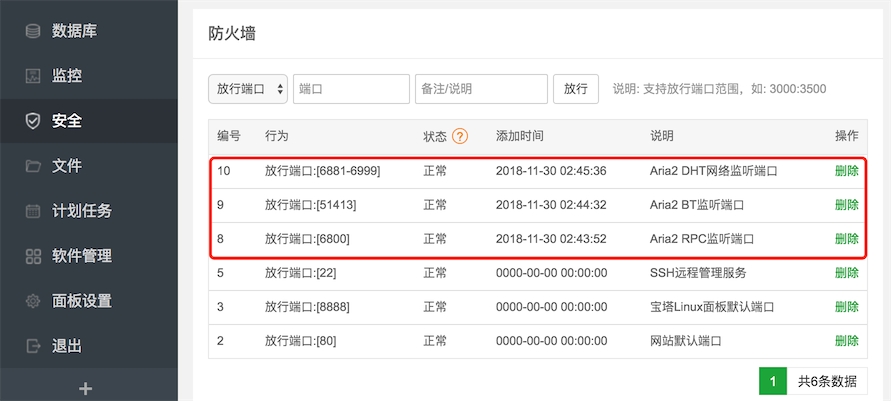Select the 放行端口:[6800] cell
The height and width of the screenshot is (401, 891).
307,239
